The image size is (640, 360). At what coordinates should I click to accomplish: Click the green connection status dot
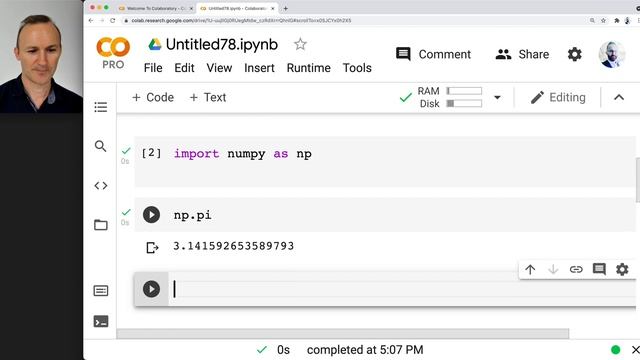coord(616,350)
